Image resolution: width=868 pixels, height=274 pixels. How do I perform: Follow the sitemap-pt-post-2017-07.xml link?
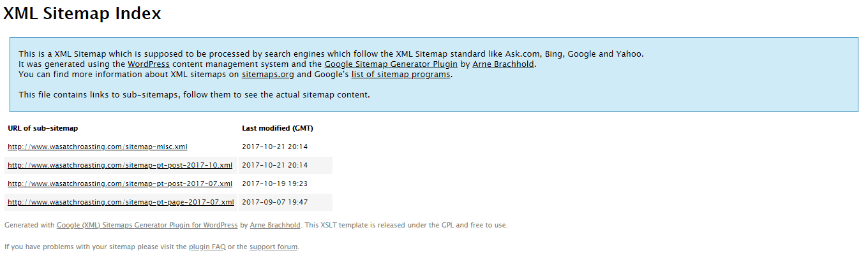(x=120, y=184)
